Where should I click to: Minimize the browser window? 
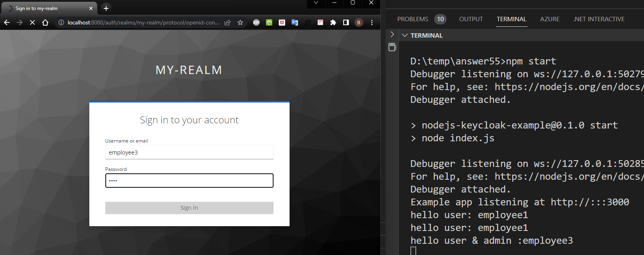pos(334,3)
